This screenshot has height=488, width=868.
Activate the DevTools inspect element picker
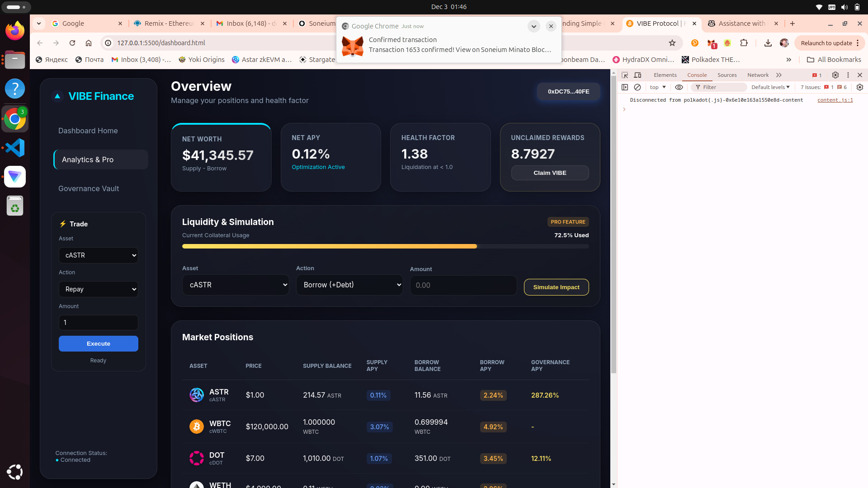coord(625,75)
